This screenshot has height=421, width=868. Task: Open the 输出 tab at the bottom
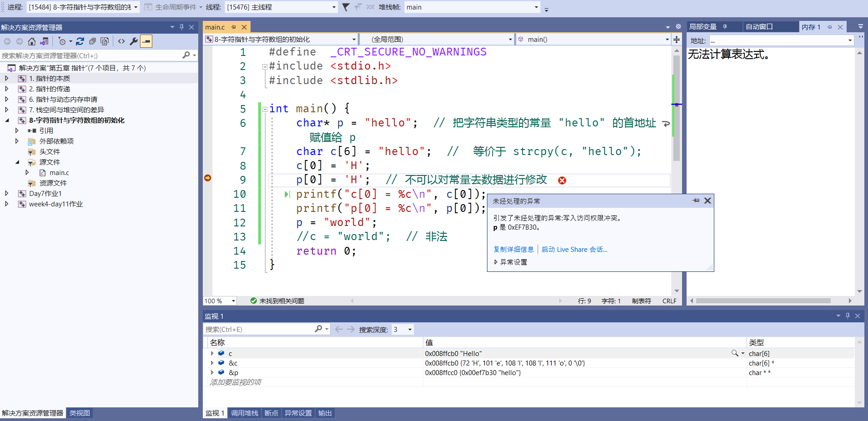325,413
